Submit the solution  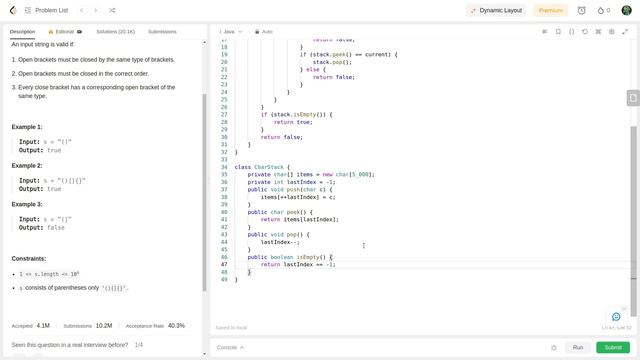click(x=613, y=347)
